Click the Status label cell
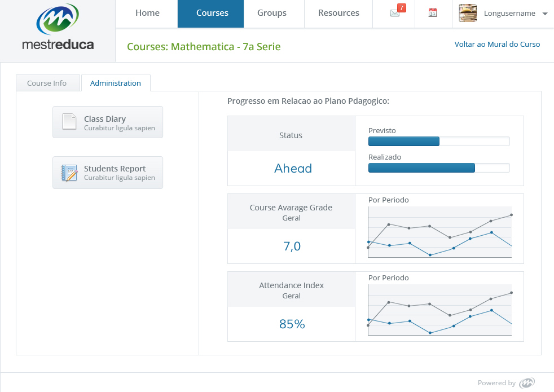Image resolution: width=554 pixels, height=392 pixels. [x=291, y=134]
